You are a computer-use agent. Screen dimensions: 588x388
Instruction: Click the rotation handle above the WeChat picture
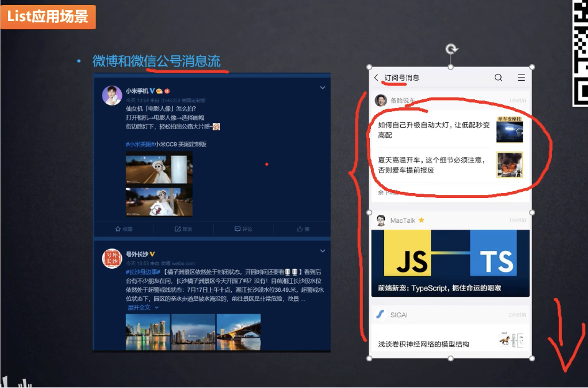(451, 49)
